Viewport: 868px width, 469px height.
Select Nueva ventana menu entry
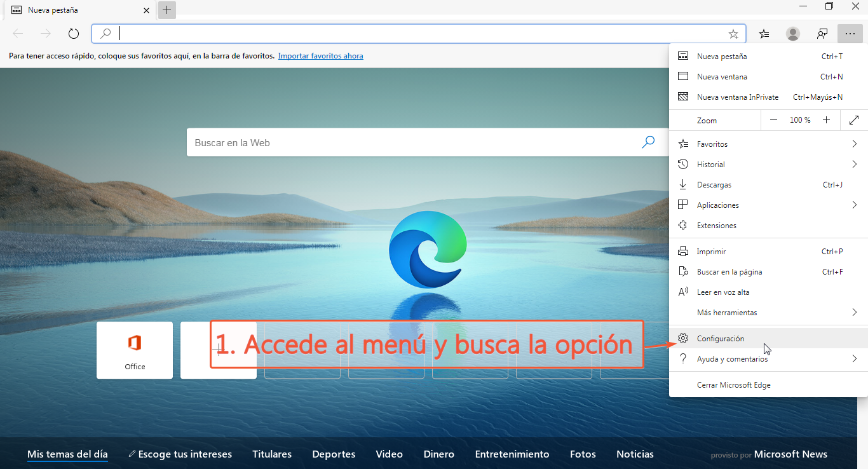click(768, 77)
